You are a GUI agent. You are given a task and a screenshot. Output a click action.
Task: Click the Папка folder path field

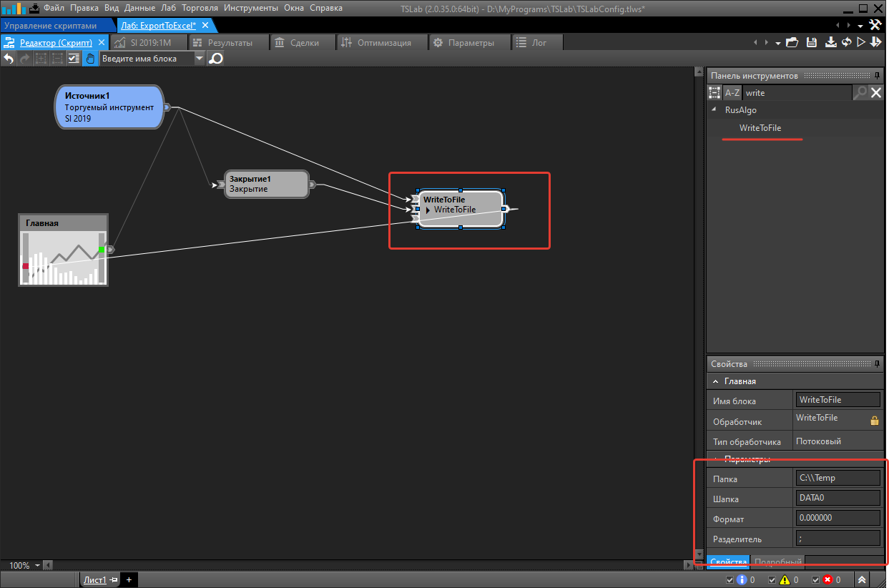(838, 479)
